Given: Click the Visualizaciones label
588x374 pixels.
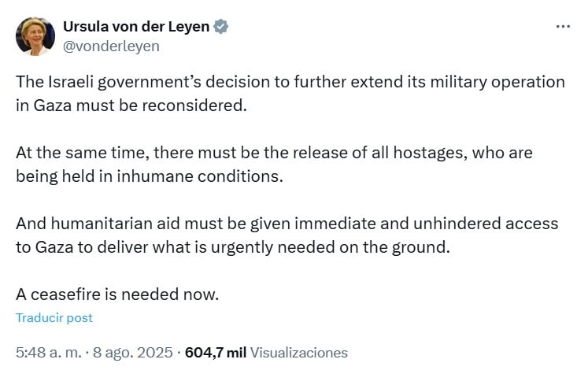Looking at the screenshot, I should 299,352.
